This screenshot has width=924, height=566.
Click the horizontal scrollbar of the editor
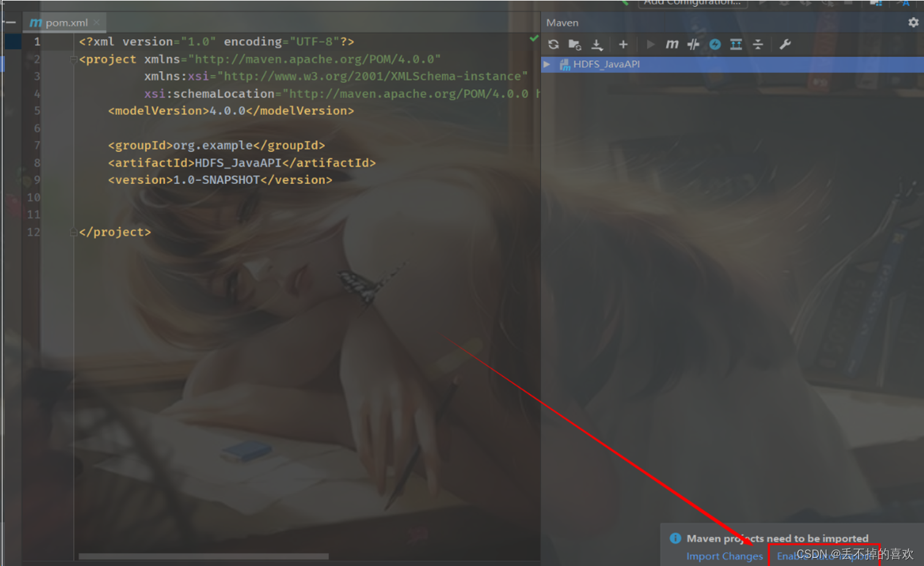[203, 556]
